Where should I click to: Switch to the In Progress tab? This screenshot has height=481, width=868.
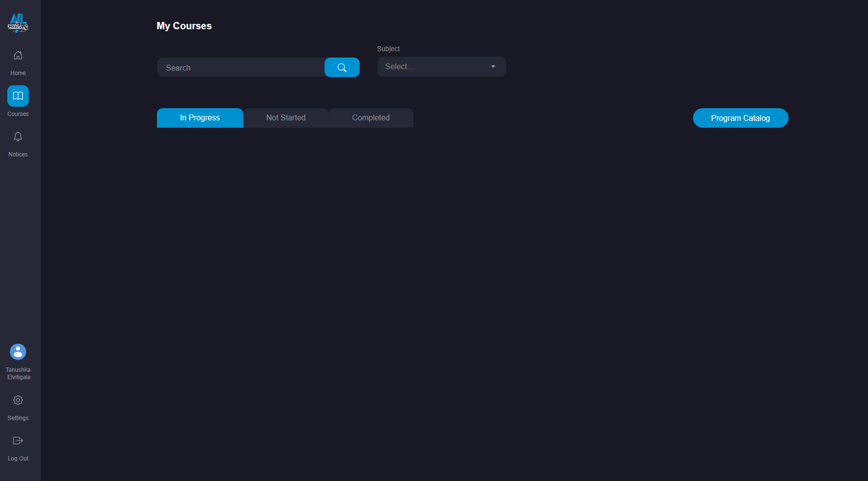point(200,118)
